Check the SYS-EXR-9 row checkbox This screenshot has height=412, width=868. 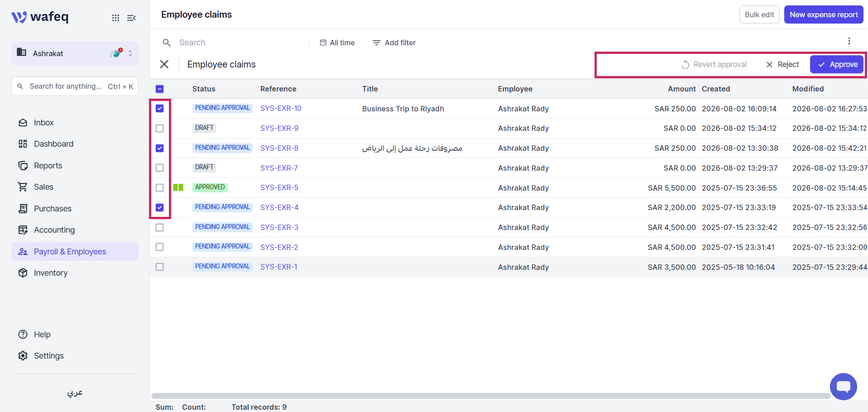pos(160,129)
